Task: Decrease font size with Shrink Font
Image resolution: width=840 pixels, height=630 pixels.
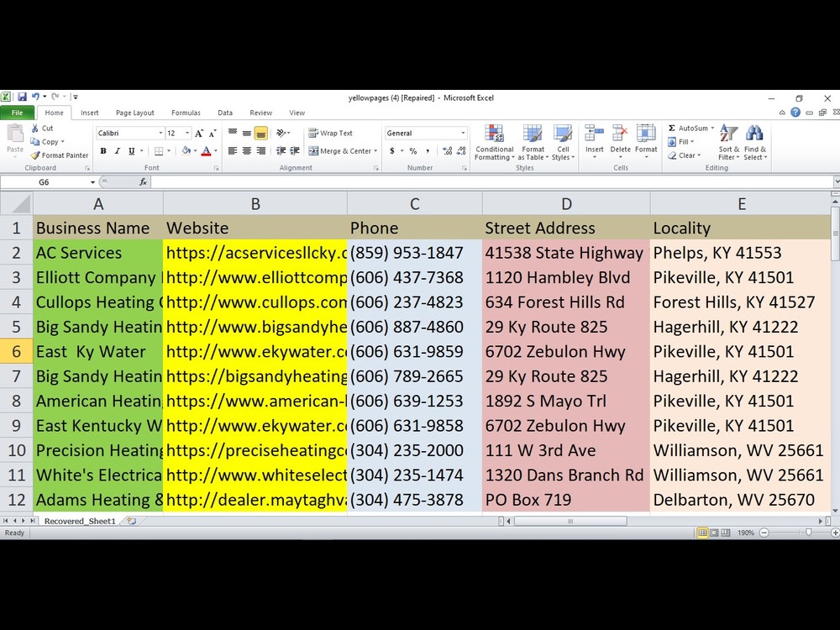Action: click(213, 133)
